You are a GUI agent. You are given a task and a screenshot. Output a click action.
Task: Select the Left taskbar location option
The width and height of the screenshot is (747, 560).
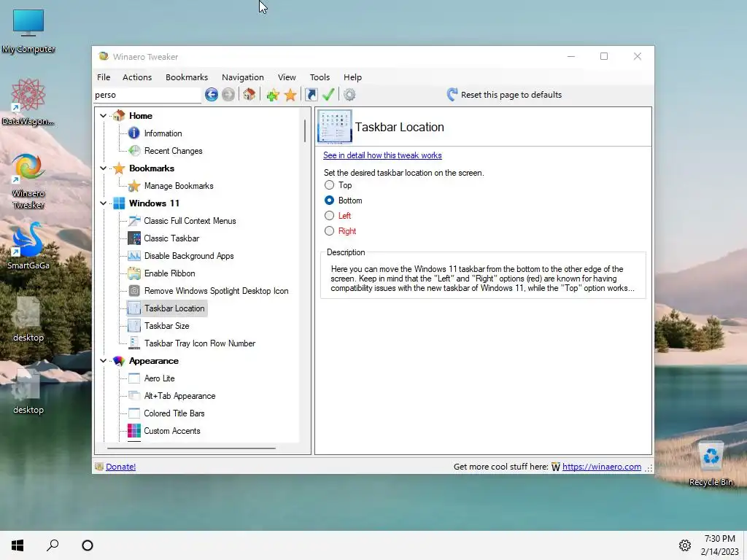click(x=329, y=216)
